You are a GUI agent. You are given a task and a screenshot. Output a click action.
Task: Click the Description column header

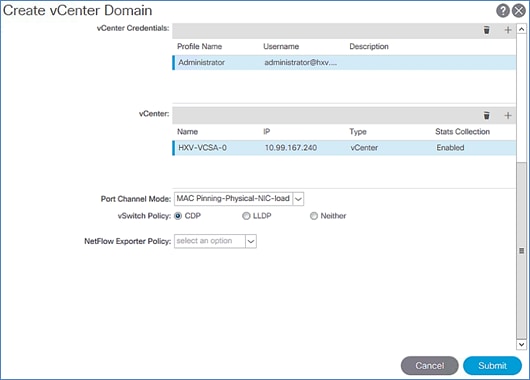pyautogui.click(x=369, y=47)
